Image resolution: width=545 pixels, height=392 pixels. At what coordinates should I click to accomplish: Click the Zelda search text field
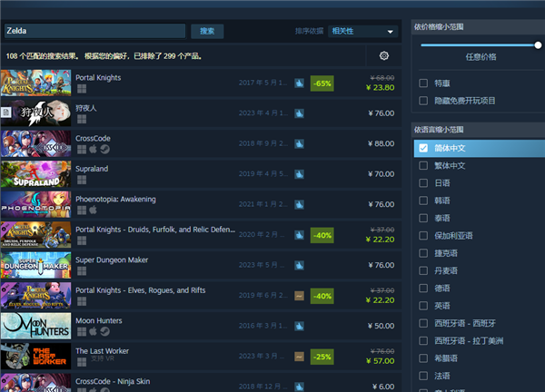[94, 31]
